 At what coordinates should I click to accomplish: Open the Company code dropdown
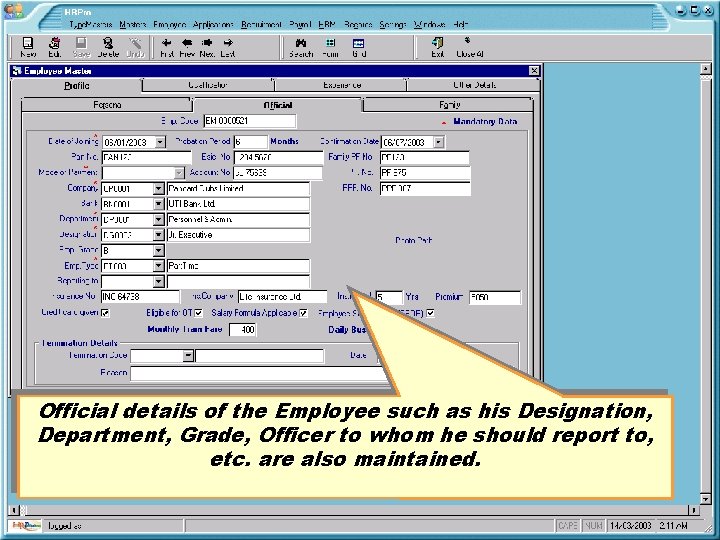(158, 189)
